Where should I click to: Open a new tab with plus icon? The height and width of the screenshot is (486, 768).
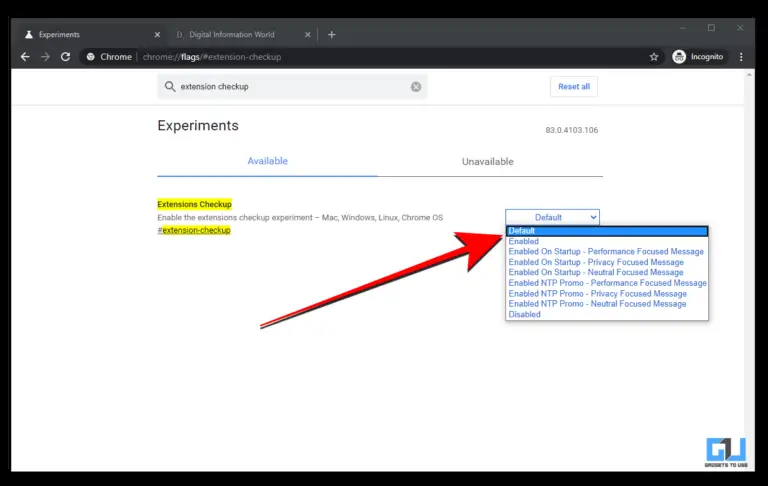click(x=332, y=34)
